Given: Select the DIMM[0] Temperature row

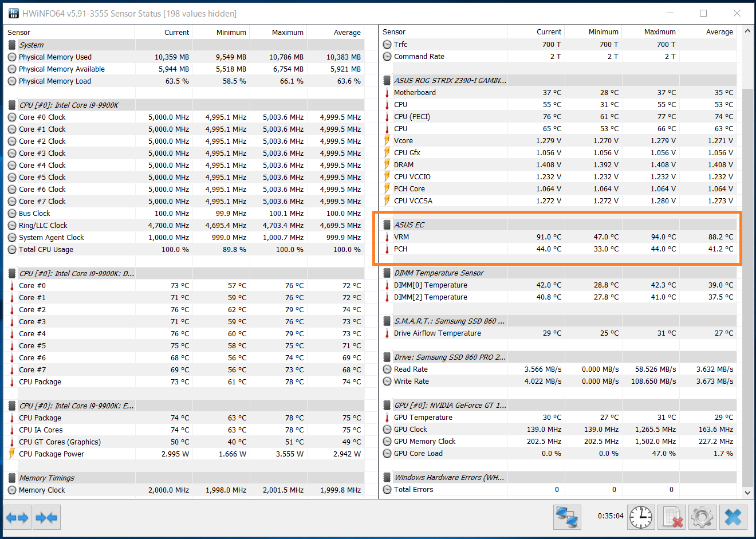Looking at the screenshot, I should (x=558, y=285).
